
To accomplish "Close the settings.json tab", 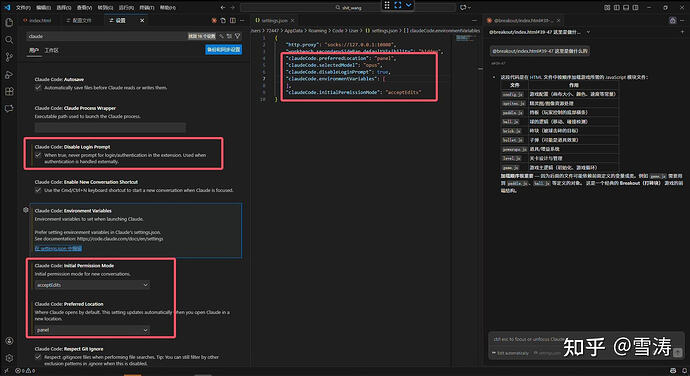I will 293,21.
